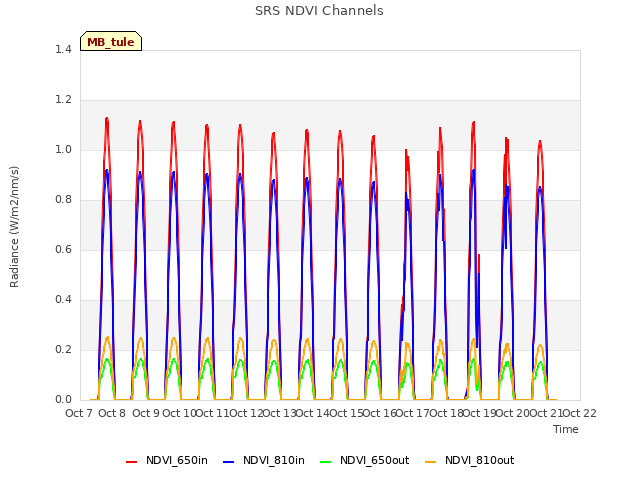Viewport: 640px width, 480px height.
Task: Click the Radiance (W/m2/nm/s) axis label
Action: (x=14, y=227)
